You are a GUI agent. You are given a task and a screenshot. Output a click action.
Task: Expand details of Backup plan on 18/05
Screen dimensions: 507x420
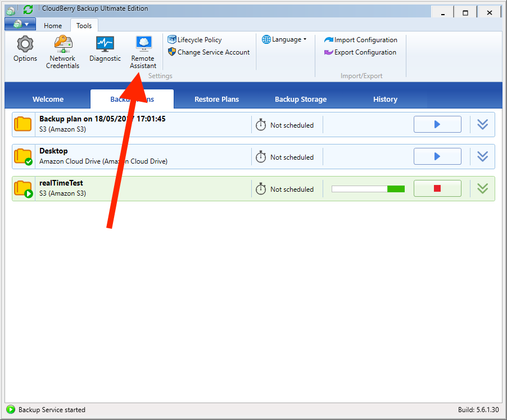pyautogui.click(x=483, y=124)
